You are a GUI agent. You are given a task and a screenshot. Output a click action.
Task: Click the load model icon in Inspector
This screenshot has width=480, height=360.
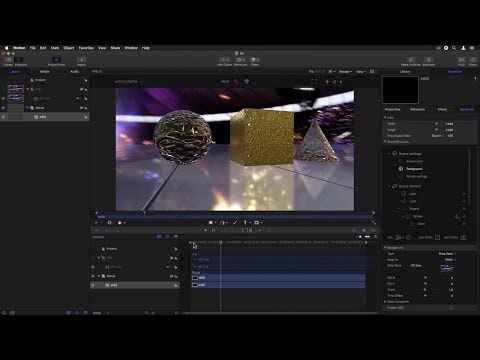(x=437, y=237)
